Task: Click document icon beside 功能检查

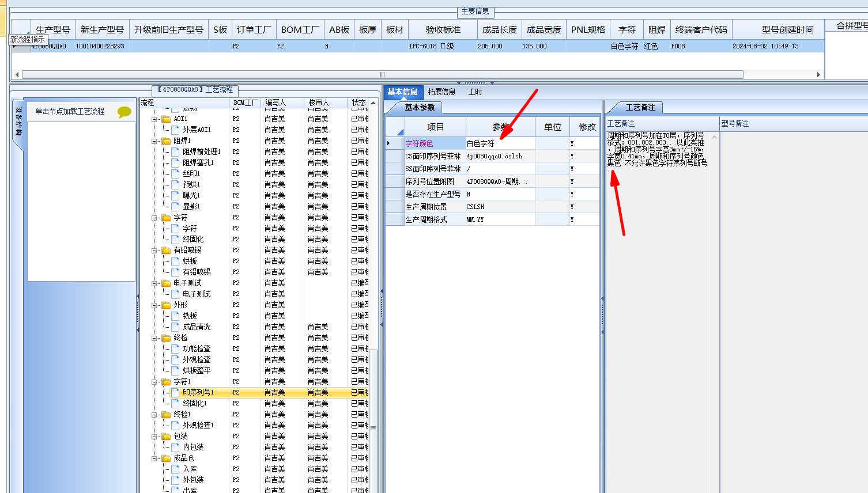Action: point(175,349)
